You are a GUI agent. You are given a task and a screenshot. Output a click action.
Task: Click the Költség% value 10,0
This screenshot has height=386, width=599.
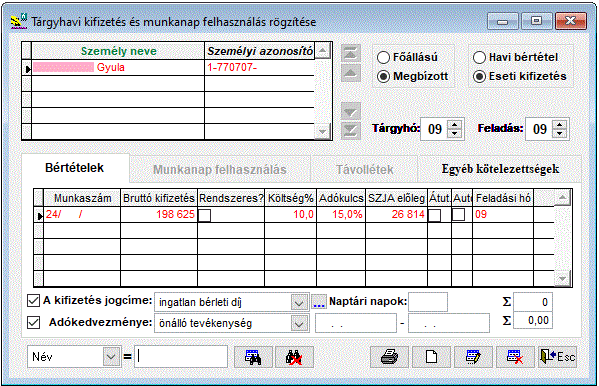click(x=290, y=214)
